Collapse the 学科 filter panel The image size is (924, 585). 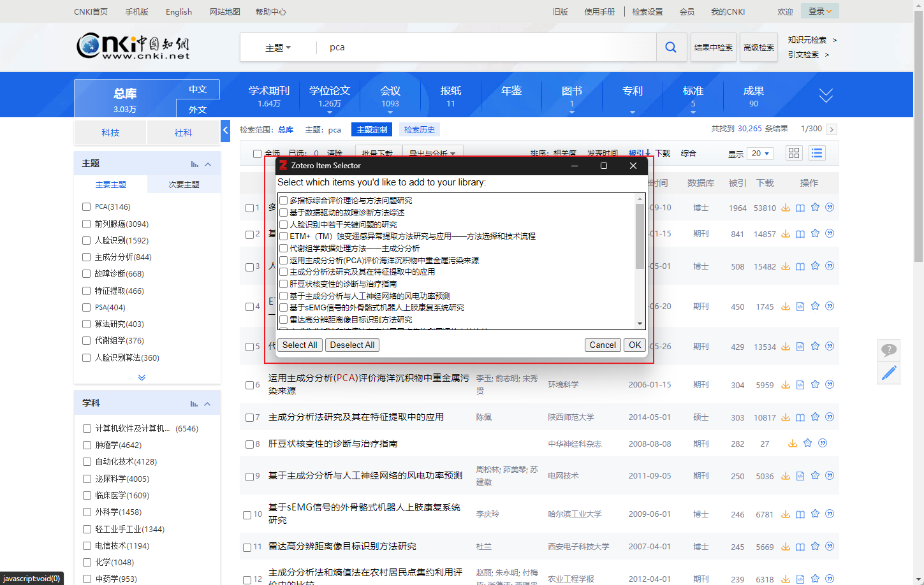(x=207, y=404)
